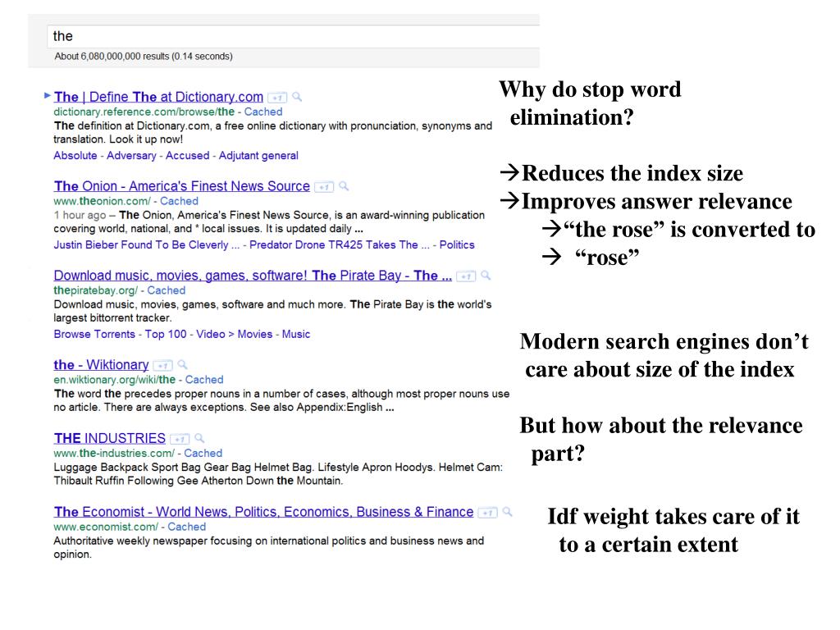840x630 pixels.
Task: Click magnifier preview icon beside The Onion result
Action: [344, 186]
